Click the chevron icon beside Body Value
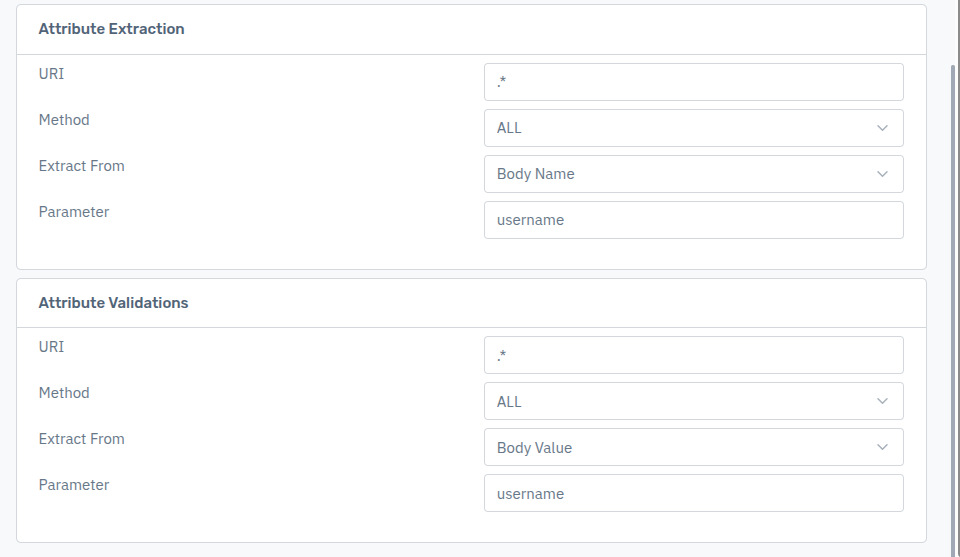This screenshot has width=960, height=557. pos(882,447)
